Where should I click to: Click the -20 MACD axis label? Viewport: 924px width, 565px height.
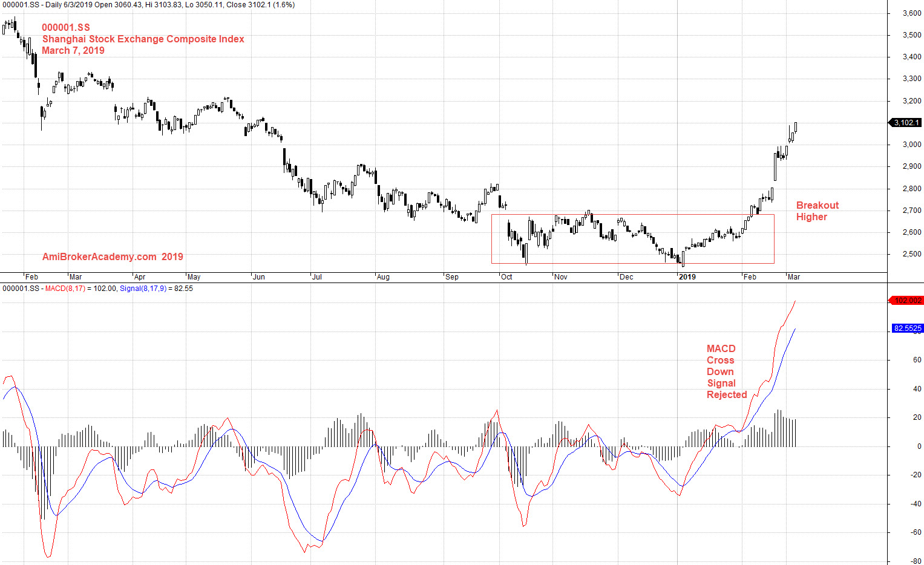pyautogui.click(x=916, y=475)
